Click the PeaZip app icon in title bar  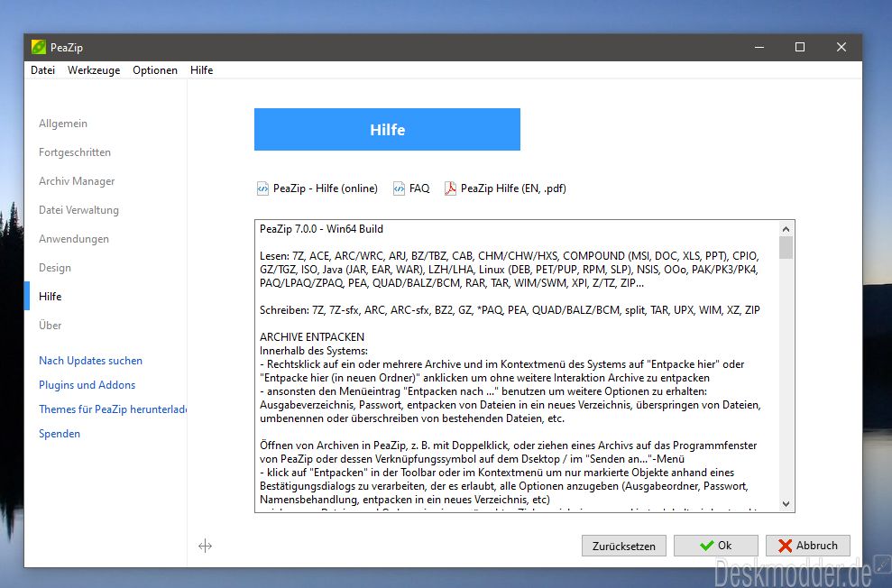pyautogui.click(x=39, y=47)
